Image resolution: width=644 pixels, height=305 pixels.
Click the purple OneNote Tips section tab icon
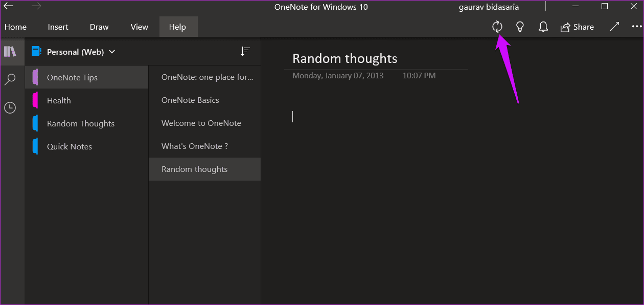35,77
